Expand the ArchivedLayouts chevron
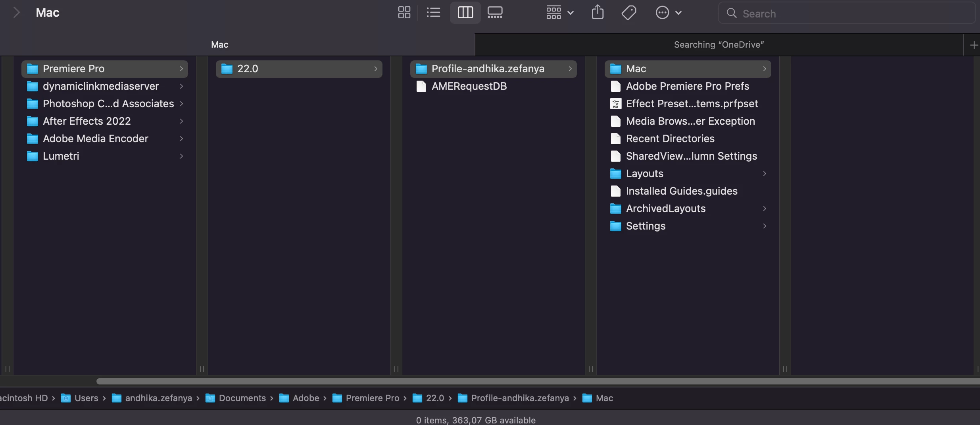 pos(765,209)
